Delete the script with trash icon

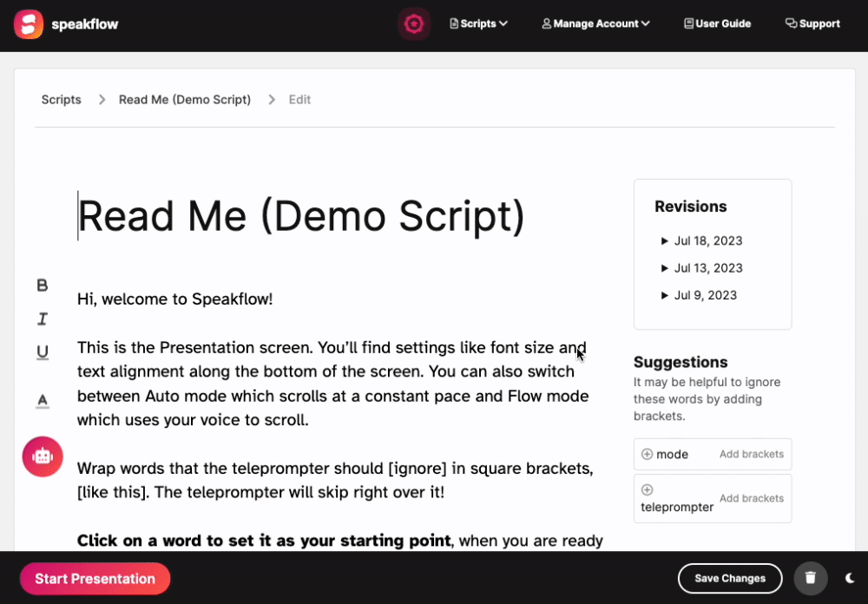(x=811, y=578)
